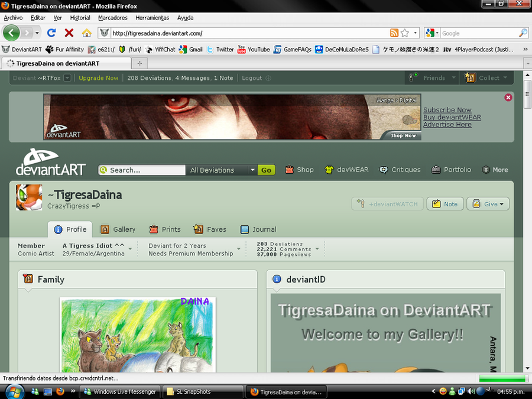The height and width of the screenshot is (399, 532).
Task: Open the DeCeMuLaDoReS bookmark
Action: point(342,50)
